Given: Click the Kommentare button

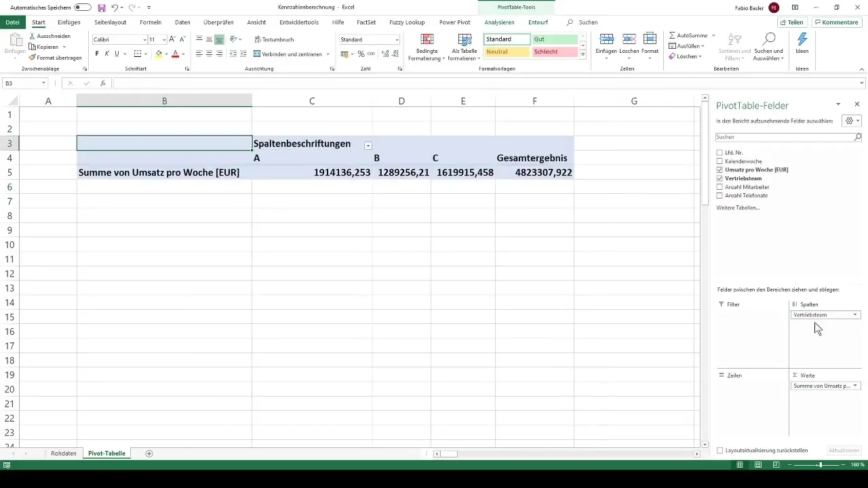Looking at the screenshot, I should click(836, 22).
